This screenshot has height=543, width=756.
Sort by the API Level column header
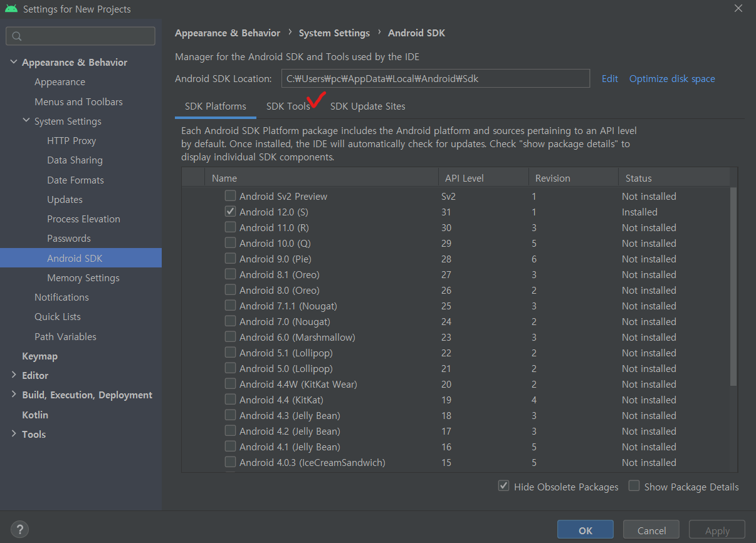click(483, 178)
